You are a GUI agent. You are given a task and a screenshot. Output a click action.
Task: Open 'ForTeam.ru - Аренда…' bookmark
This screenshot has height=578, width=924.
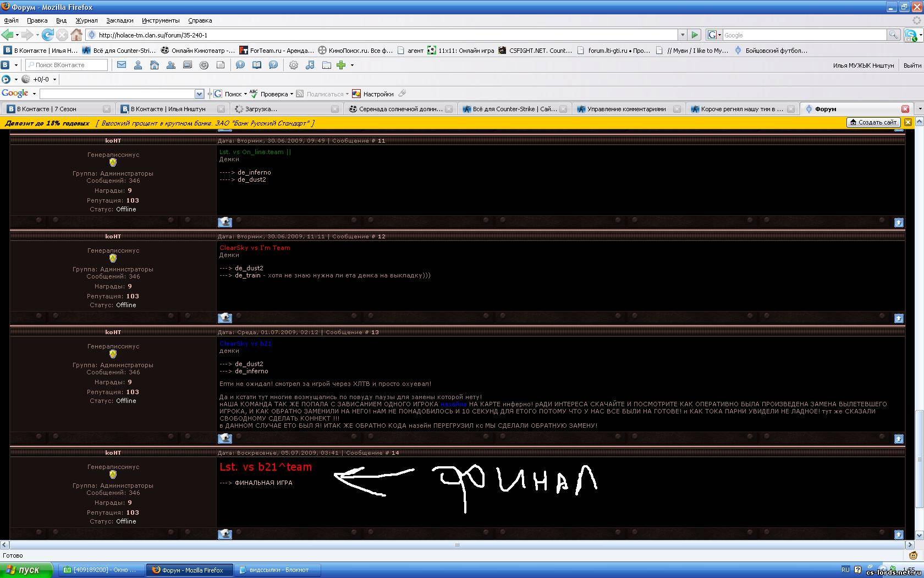[276, 51]
